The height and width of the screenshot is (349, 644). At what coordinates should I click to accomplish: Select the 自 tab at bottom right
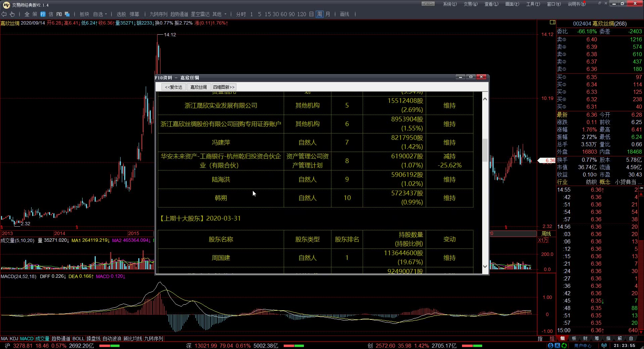click(x=631, y=338)
